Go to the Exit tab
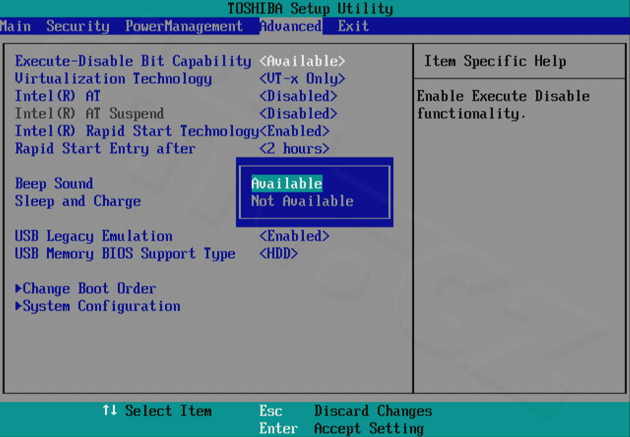Viewport: 630px width, 437px height. tap(353, 27)
